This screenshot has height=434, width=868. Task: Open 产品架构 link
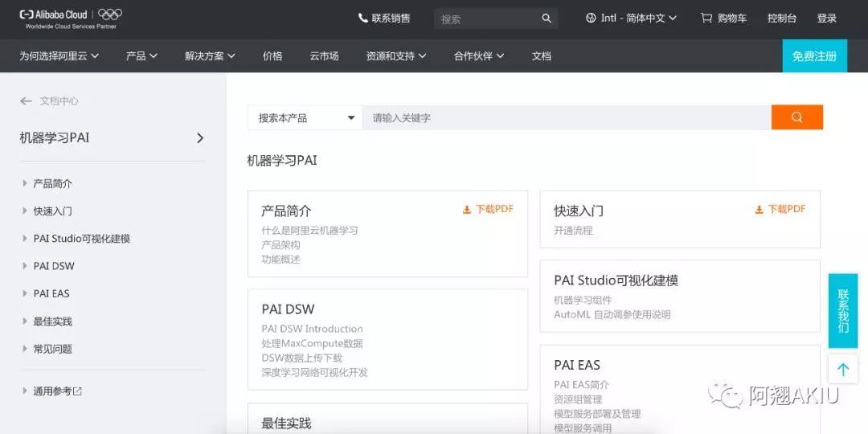(280, 244)
